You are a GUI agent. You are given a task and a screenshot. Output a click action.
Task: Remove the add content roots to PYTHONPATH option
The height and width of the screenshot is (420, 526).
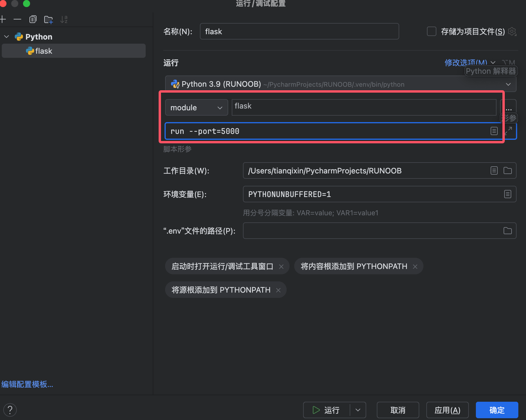coord(415,267)
